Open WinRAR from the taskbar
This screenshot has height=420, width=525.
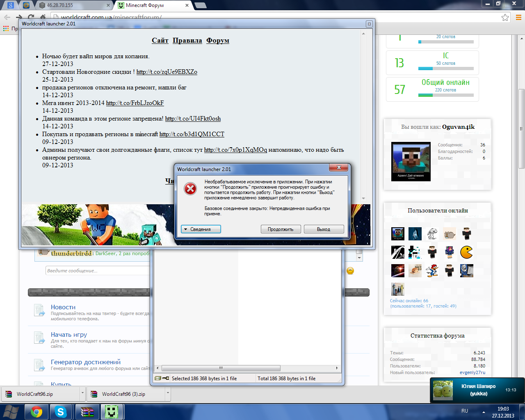point(87,412)
